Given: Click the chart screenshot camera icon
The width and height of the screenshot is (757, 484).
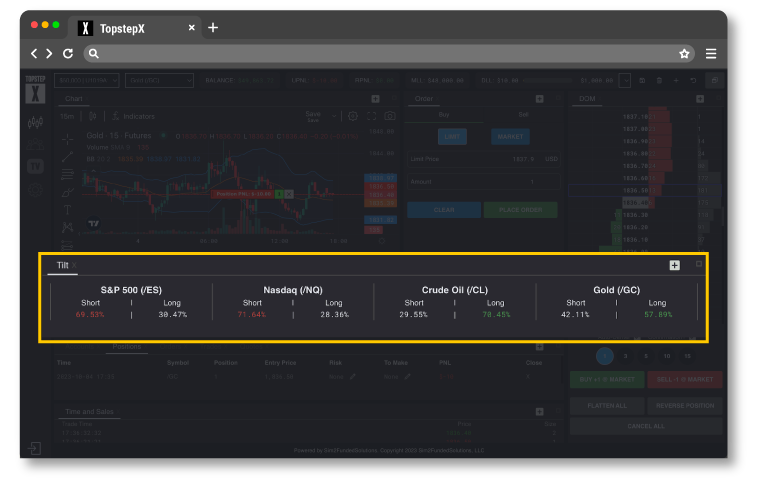Looking at the screenshot, I should [x=389, y=117].
